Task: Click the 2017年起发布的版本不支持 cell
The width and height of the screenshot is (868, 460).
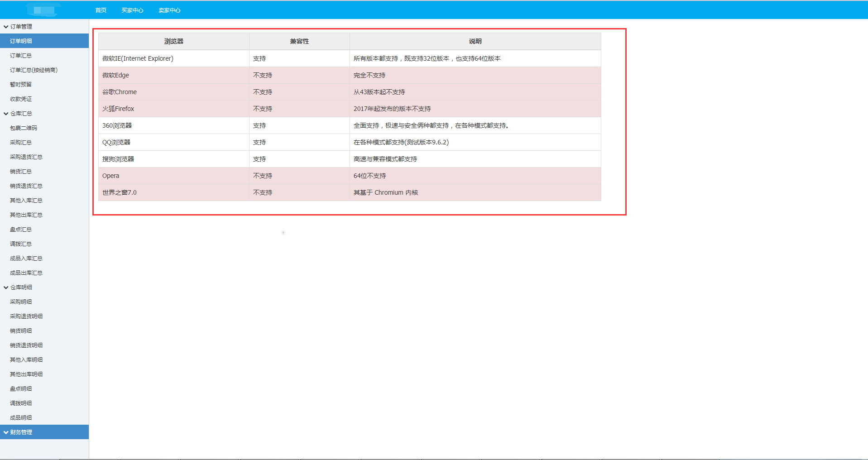Action: (475, 109)
